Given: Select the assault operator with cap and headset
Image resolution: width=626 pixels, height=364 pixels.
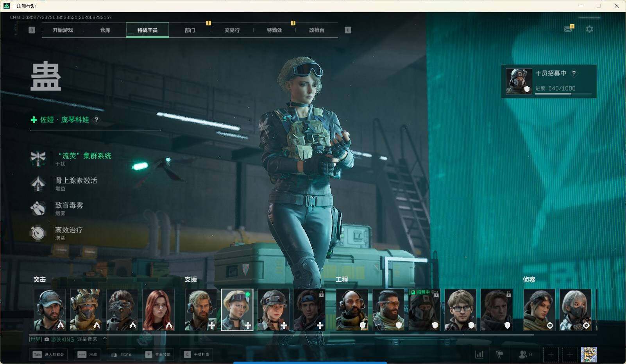Looking at the screenshot, I should [x=50, y=310].
